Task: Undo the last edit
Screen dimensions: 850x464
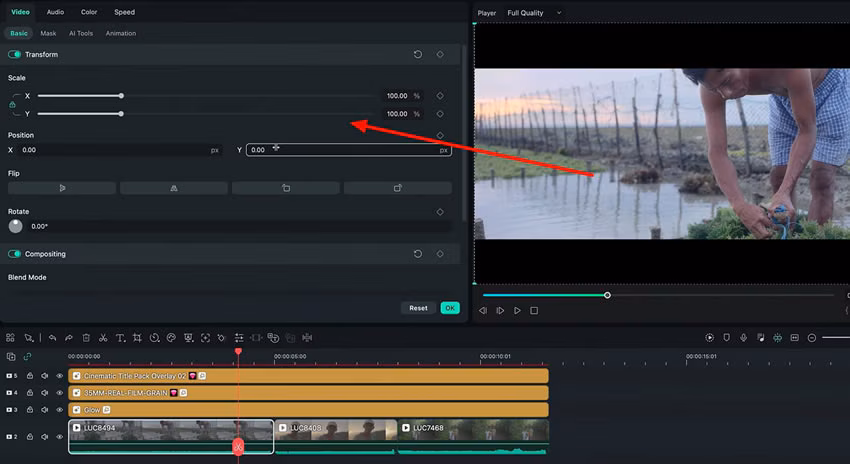Action: (52, 338)
